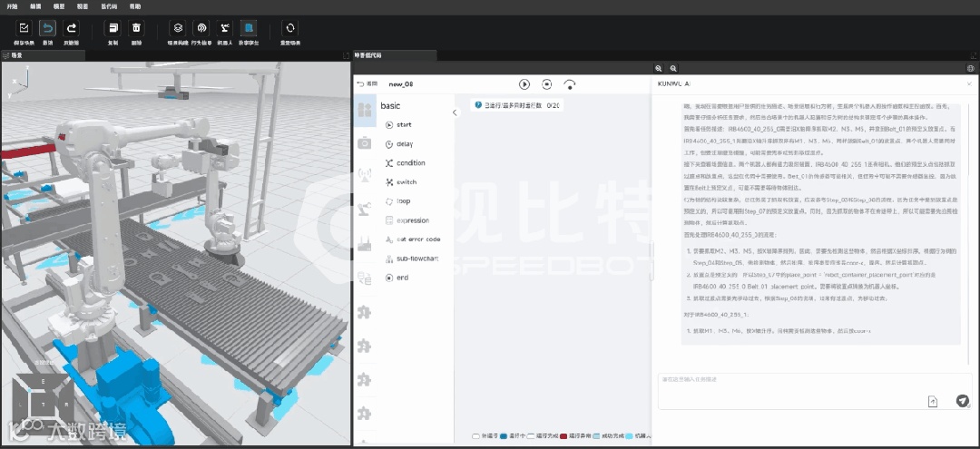This screenshot has height=449, width=980.
Task: Open the robot (机器人) toolbar icon
Action: tap(225, 28)
